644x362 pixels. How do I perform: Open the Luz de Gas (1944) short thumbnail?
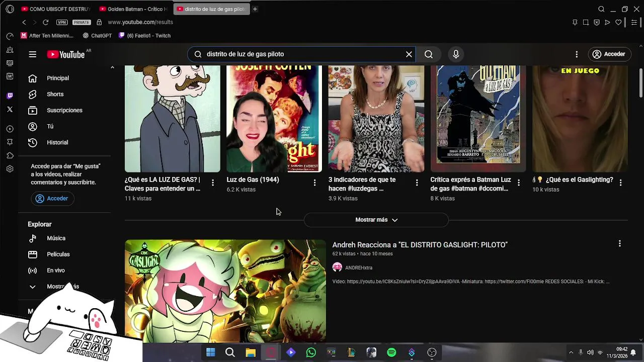(x=274, y=119)
